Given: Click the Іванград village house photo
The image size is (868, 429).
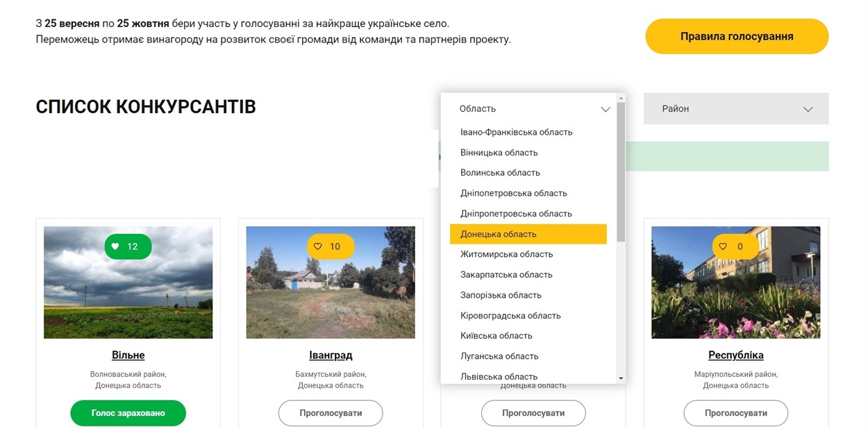Looking at the screenshot, I should [331, 283].
